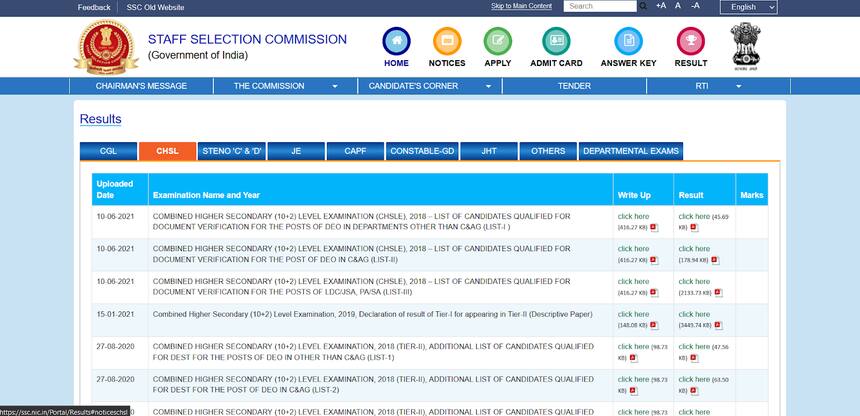Open the RESULT trophy icon
Screen dimensions: 860x416
(691, 41)
